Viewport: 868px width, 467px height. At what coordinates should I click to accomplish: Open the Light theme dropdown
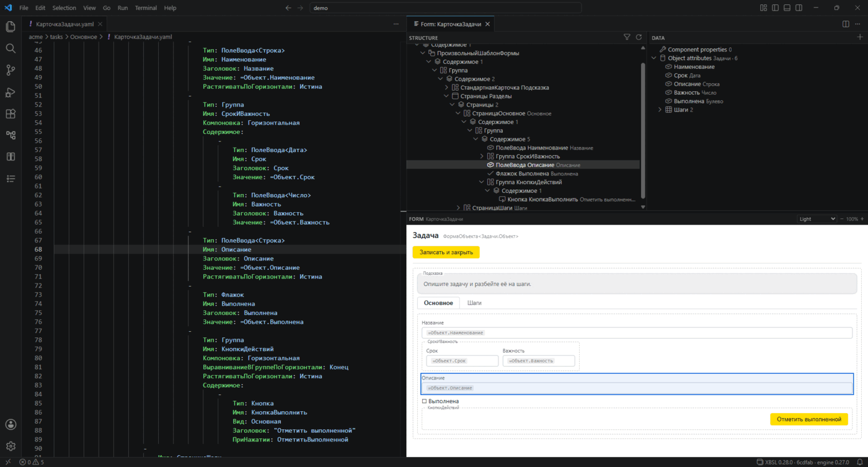[817, 219]
